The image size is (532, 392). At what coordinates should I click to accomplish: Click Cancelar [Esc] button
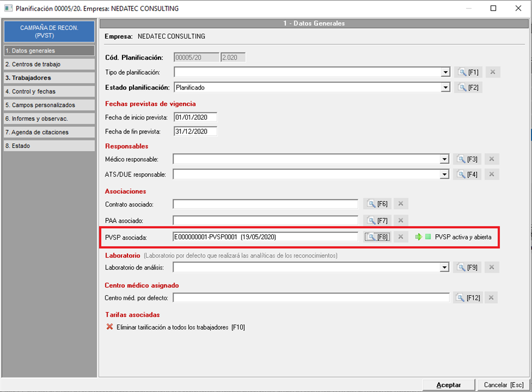coord(503,385)
